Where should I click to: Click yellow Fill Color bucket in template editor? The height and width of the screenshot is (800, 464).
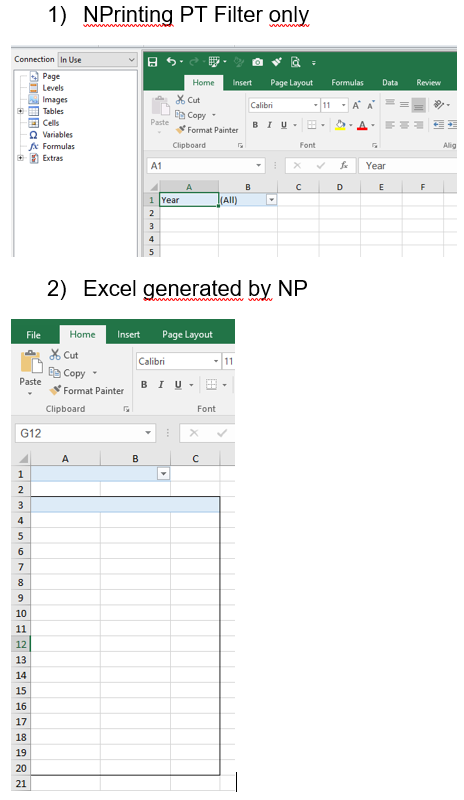(340, 125)
